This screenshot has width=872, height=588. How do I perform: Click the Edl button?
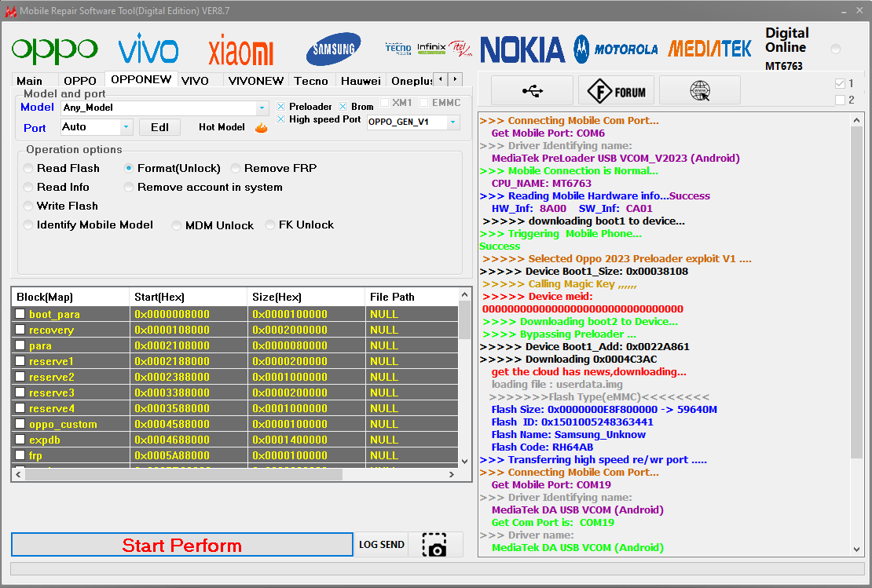click(x=159, y=127)
